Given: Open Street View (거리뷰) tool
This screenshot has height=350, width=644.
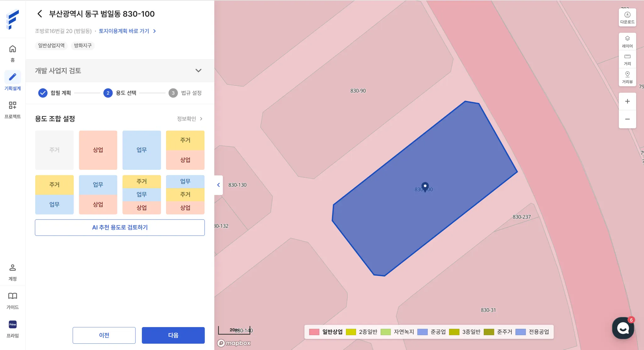Looking at the screenshot, I should point(627,77).
